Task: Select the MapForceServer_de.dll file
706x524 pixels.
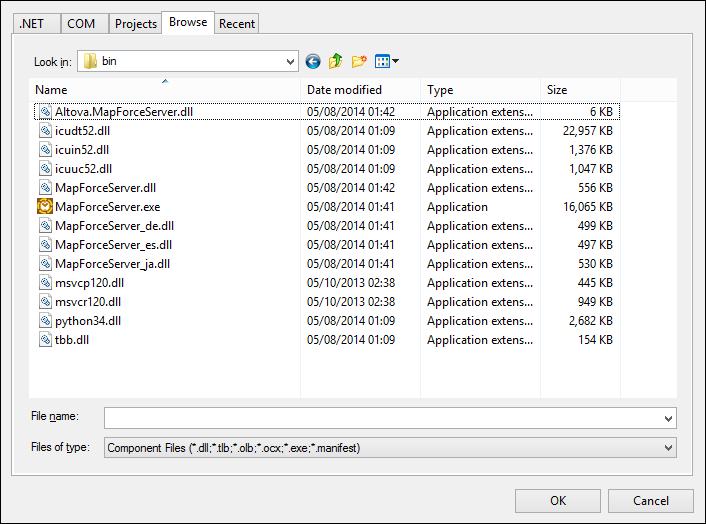Action: point(114,226)
